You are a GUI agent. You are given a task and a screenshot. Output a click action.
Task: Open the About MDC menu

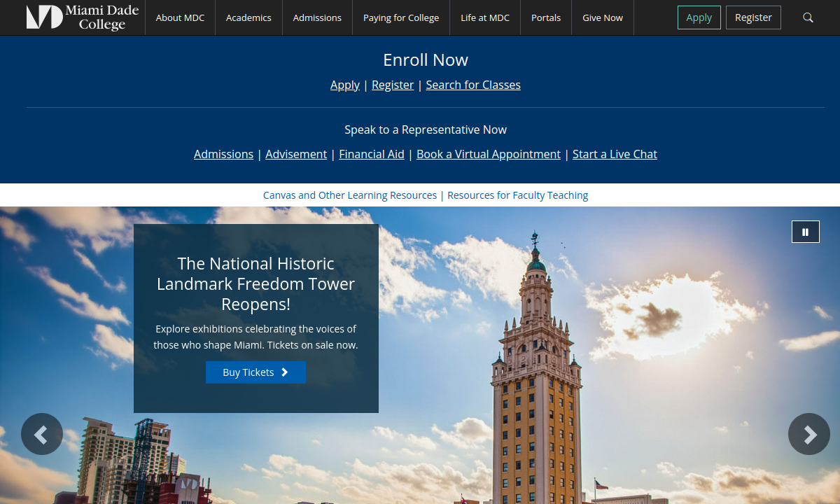[180, 17]
